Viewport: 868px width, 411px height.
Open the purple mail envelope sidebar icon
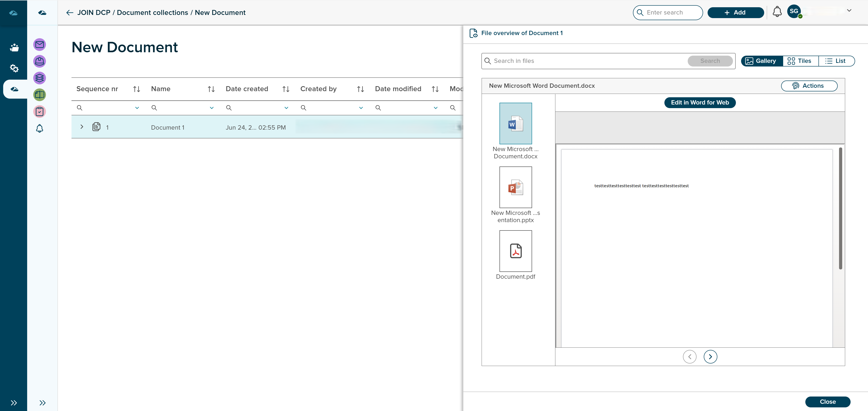[39, 45]
